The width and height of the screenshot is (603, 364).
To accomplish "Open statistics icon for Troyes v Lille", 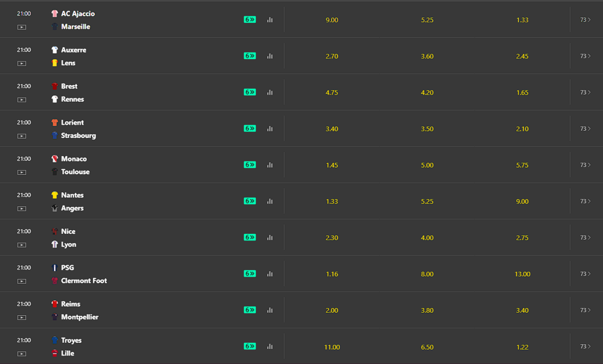I will [x=270, y=347].
